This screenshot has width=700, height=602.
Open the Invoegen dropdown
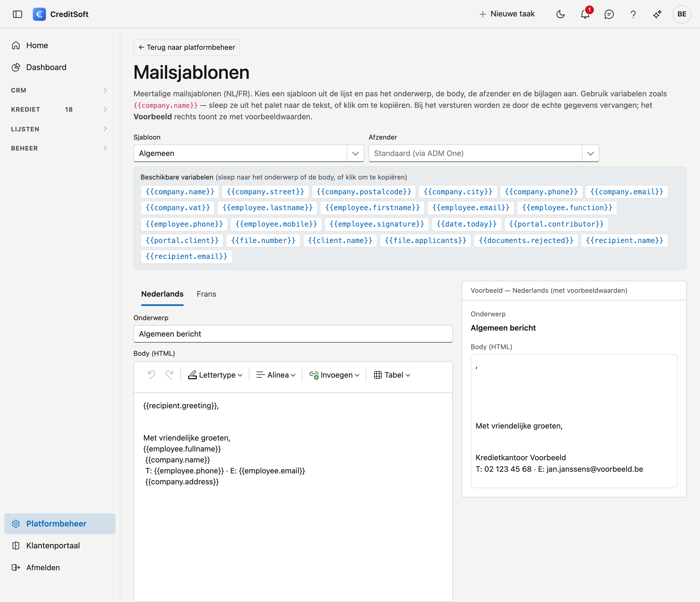tap(334, 375)
